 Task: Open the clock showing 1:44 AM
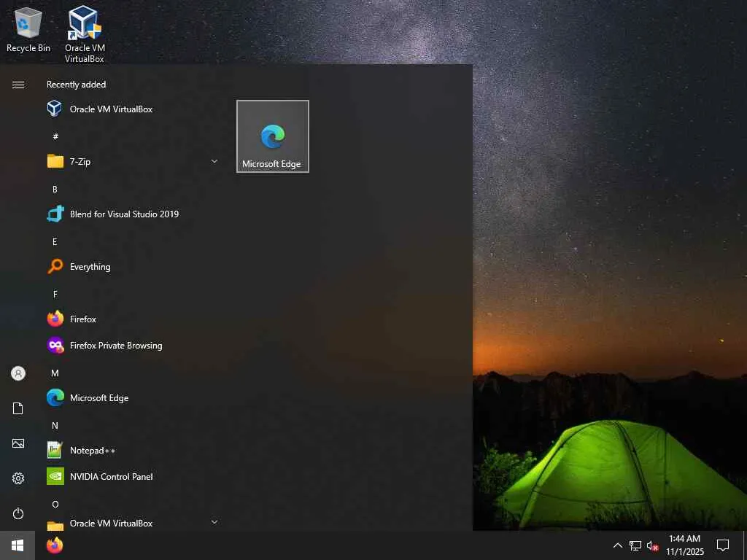point(684,545)
